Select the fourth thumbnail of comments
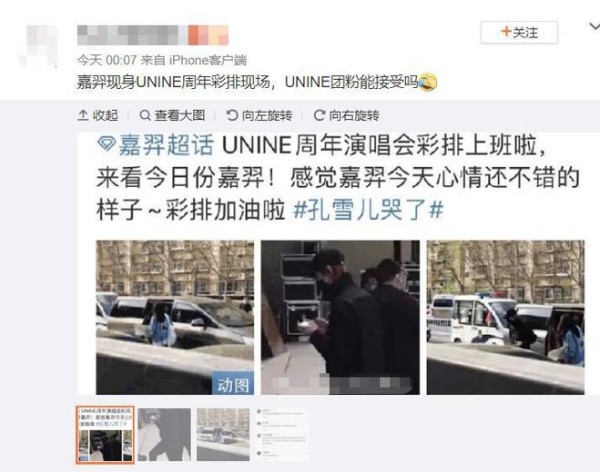The width and height of the screenshot is (600, 472). (x=282, y=434)
